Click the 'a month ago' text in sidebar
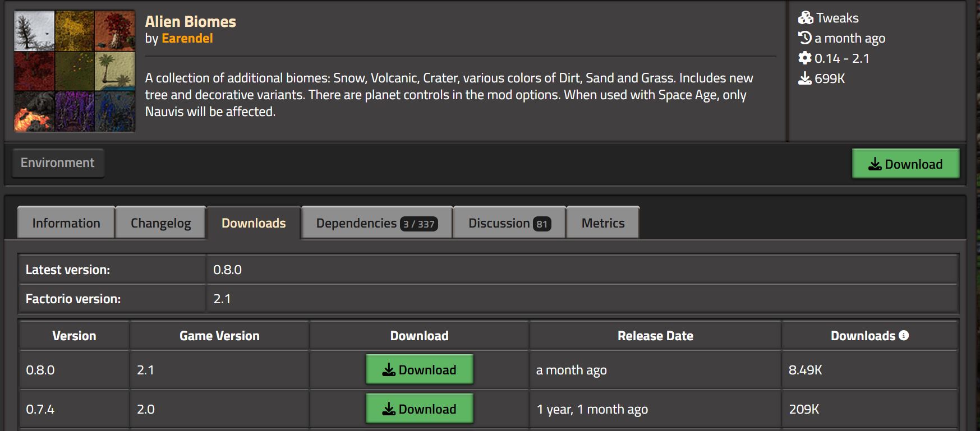The height and width of the screenshot is (431, 980). (x=850, y=38)
